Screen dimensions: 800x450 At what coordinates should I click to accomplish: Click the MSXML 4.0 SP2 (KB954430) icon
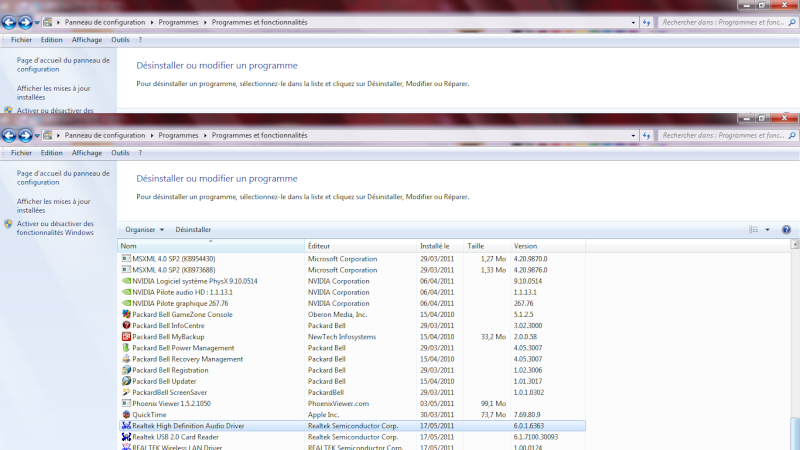126,259
